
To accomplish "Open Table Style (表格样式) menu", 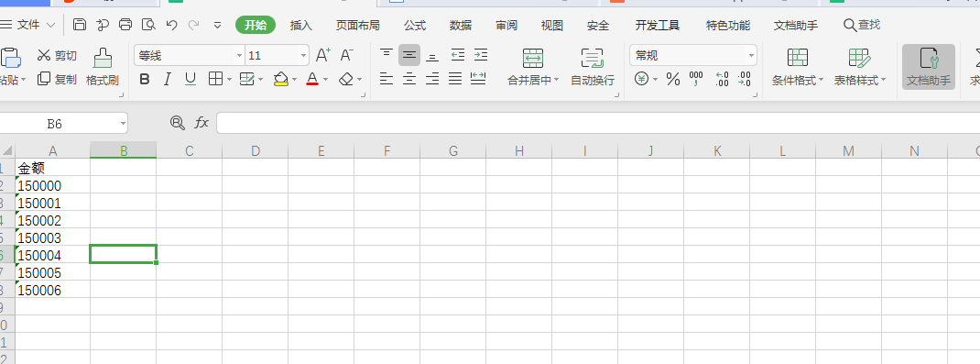I will [860, 67].
